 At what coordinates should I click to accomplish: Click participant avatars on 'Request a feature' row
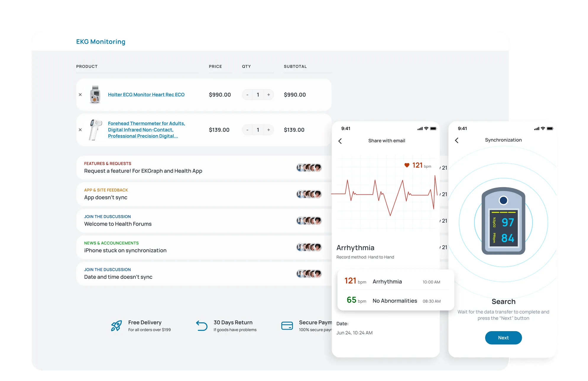pos(309,168)
